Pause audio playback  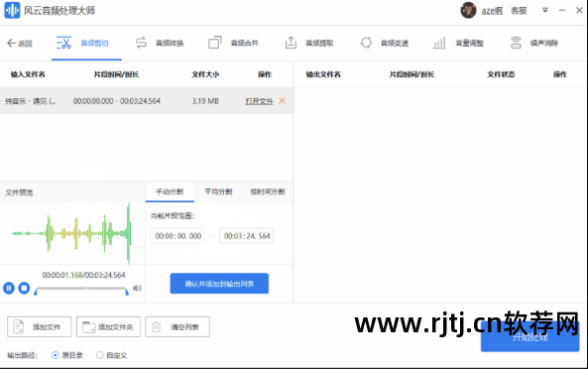click(x=9, y=288)
